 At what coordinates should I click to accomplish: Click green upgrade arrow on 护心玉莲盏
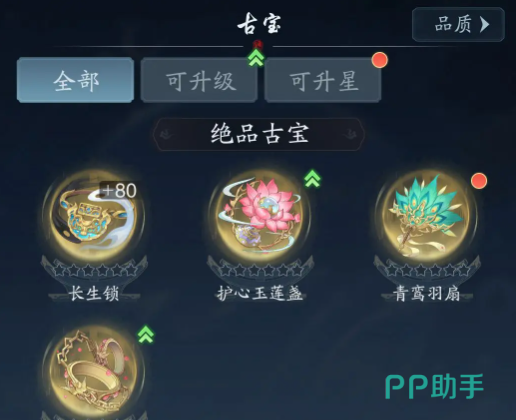[312, 179]
